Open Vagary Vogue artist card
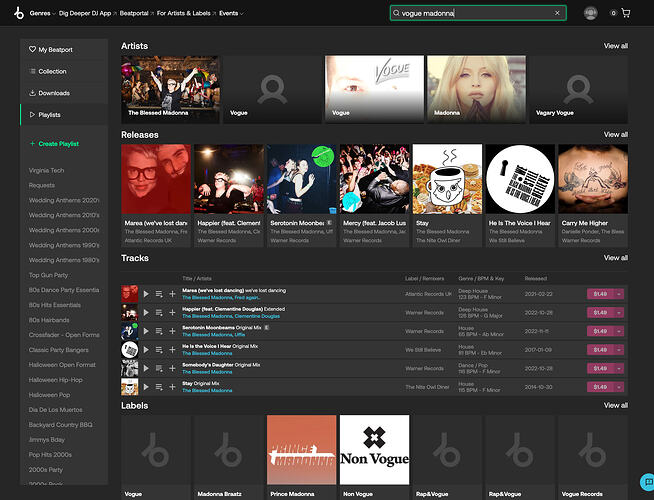 (x=579, y=89)
